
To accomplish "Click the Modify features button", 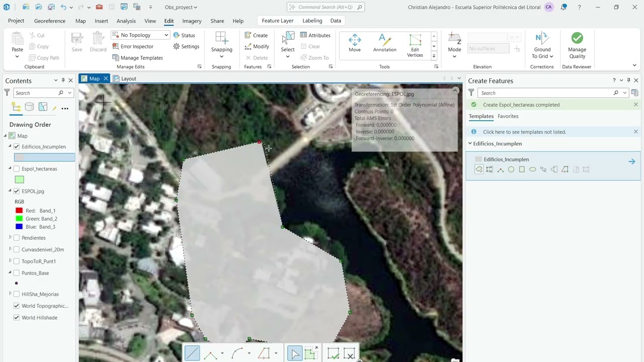I will tap(257, 46).
